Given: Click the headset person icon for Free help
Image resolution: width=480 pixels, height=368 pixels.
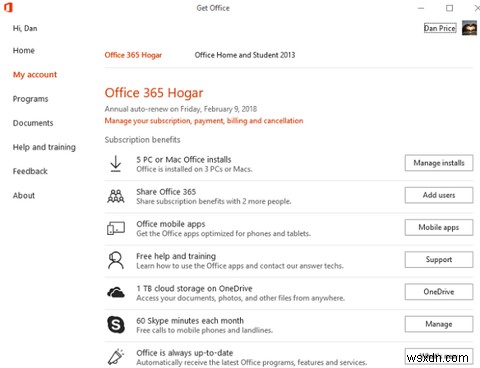Looking at the screenshot, I should pos(116,260).
